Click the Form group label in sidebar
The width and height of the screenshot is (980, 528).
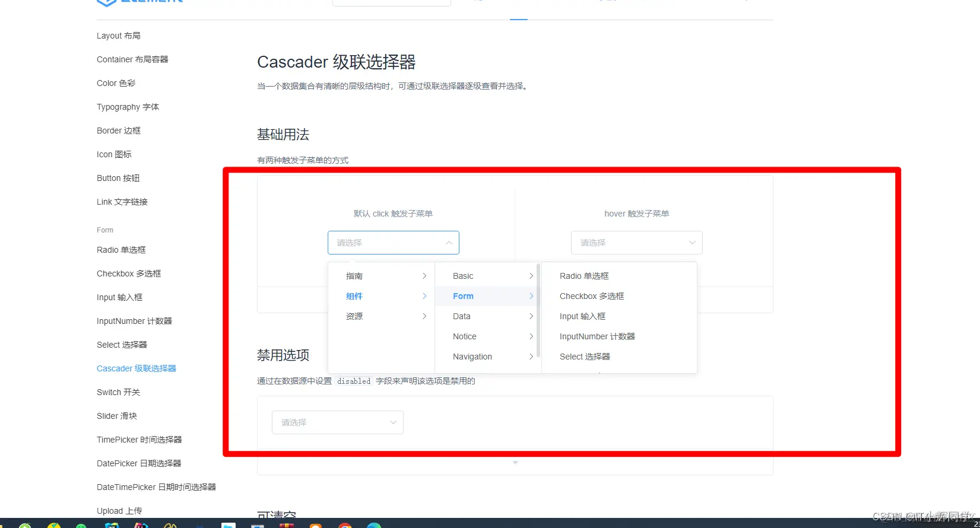[x=105, y=230]
